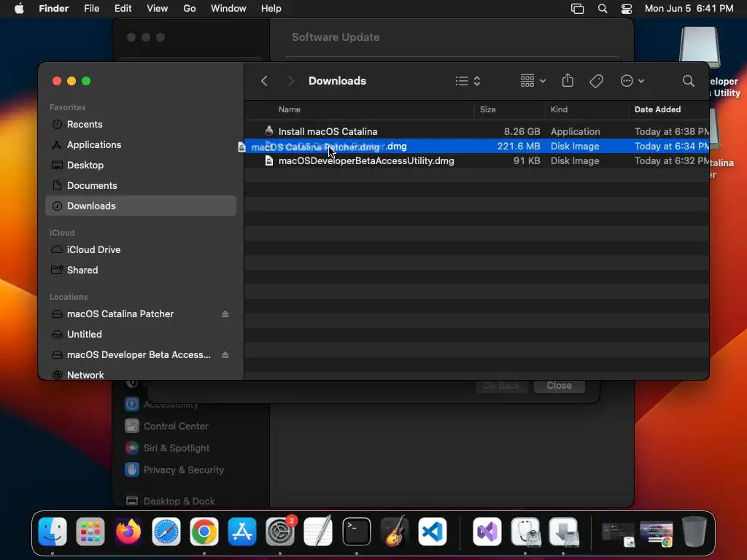Viewport: 747px width, 560px height.
Task: Open Terminal from the Dock
Action: coord(356,532)
